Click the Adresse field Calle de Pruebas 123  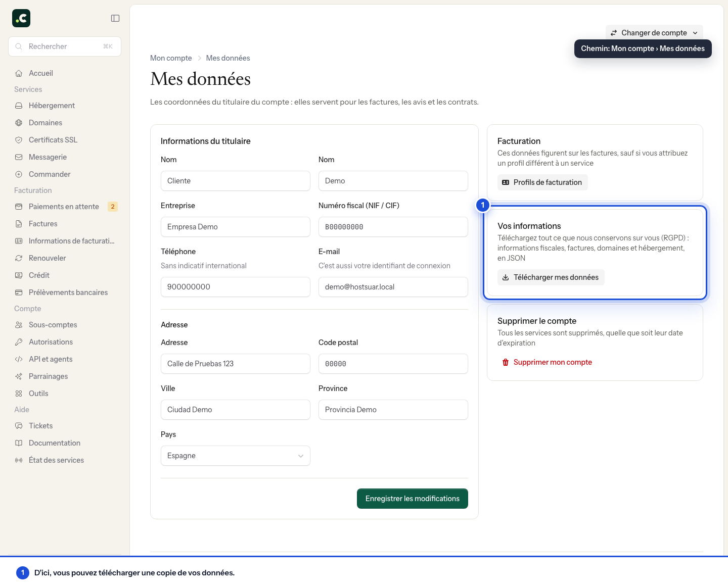pyautogui.click(x=236, y=364)
